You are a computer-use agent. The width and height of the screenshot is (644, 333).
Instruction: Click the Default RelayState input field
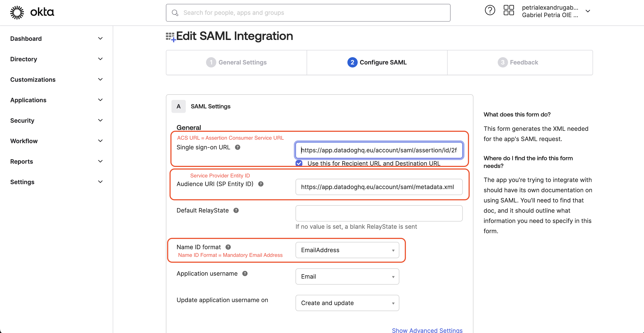tap(379, 213)
